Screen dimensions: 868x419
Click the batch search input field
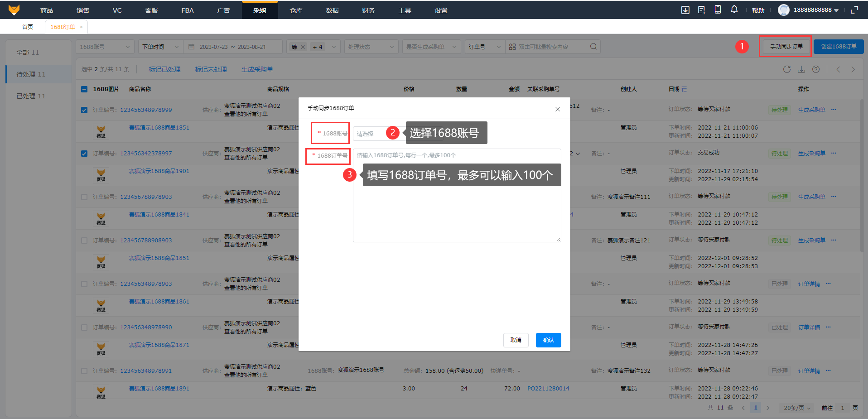coord(553,47)
